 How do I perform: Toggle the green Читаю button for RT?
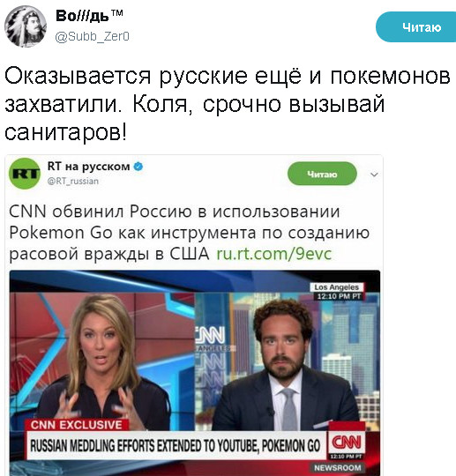coord(322,174)
